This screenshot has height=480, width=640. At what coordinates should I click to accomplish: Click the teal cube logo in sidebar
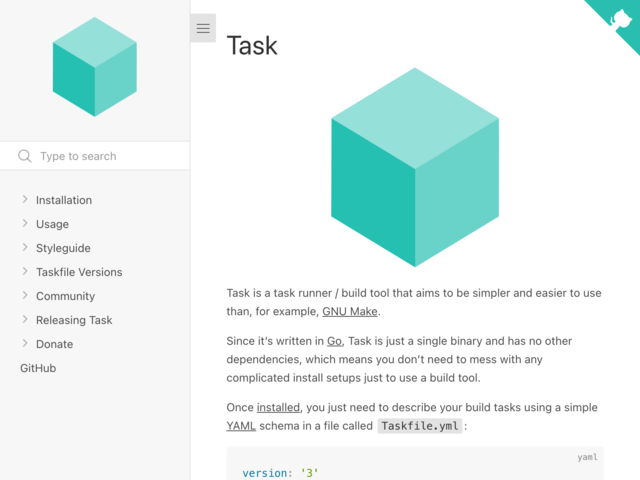click(x=95, y=67)
